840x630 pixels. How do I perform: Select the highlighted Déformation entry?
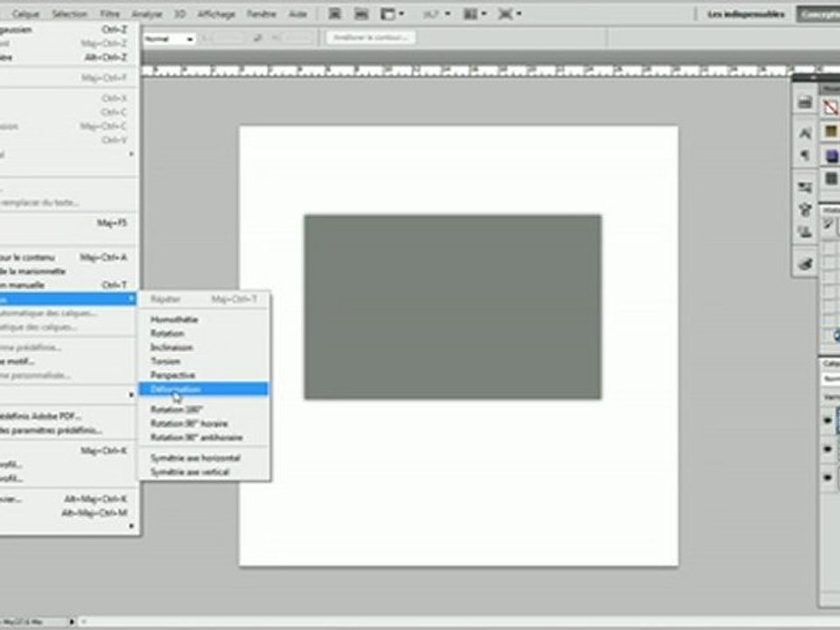(204, 388)
